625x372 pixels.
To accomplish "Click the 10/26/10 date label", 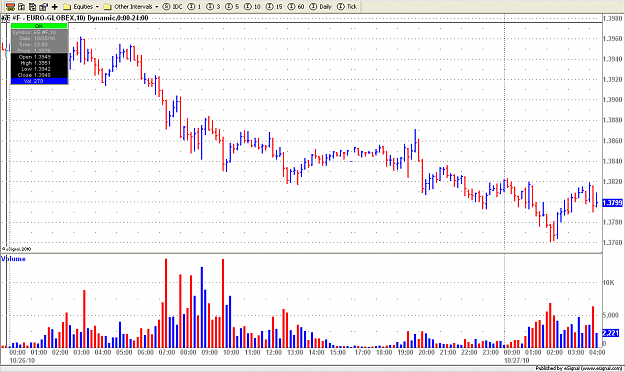I will (22, 360).
